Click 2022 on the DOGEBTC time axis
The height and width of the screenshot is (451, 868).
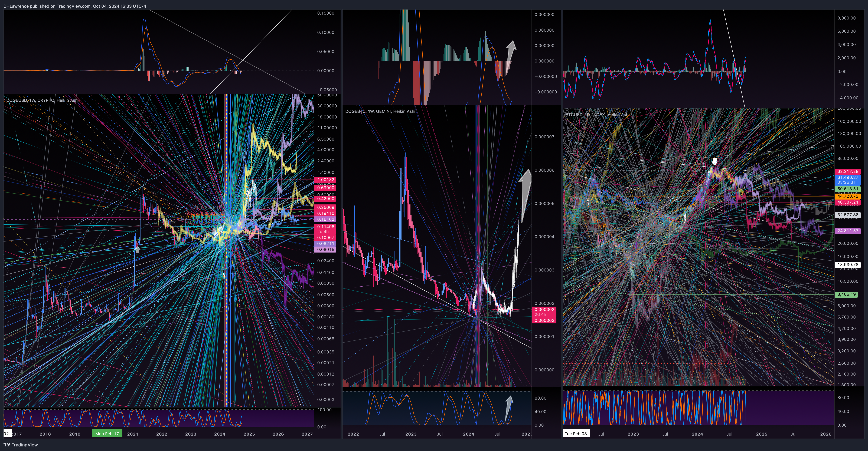point(353,434)
